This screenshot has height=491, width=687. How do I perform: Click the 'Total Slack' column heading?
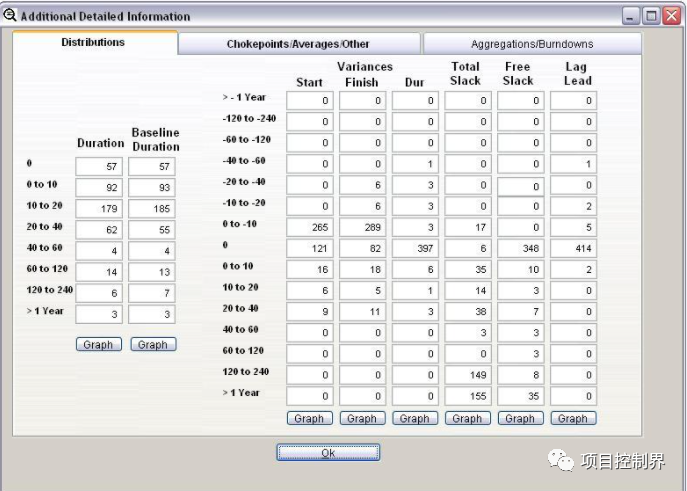465,74
